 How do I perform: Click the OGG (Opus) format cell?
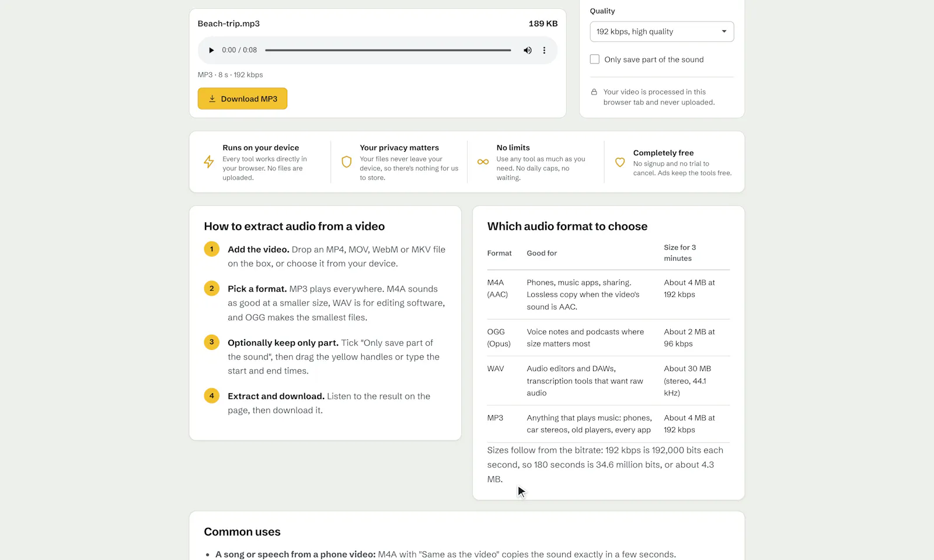pos(499,338)
